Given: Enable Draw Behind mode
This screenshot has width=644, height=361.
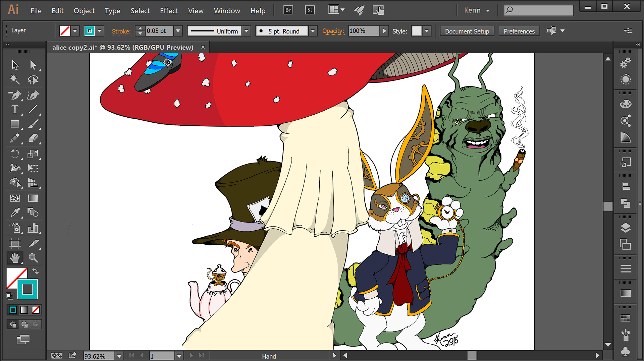Looking at the screenshot, I should pos(24,324).
